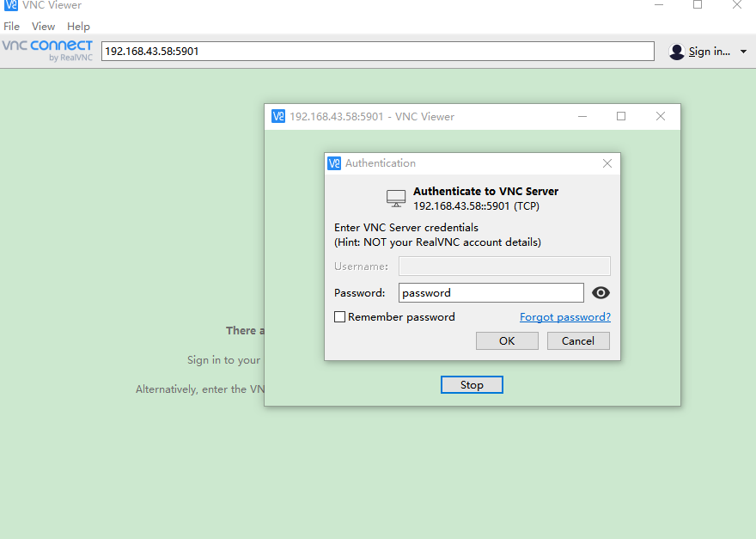Click the 192.168.43.58::5901 (TCP) address text
The image size is (756, 539).
(x=476, y=206)
